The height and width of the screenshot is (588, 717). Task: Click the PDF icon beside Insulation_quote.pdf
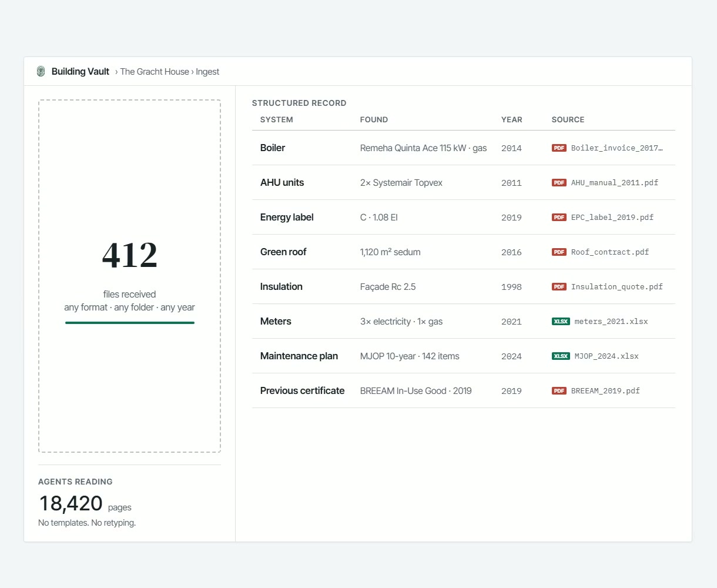tap(559, 287)
